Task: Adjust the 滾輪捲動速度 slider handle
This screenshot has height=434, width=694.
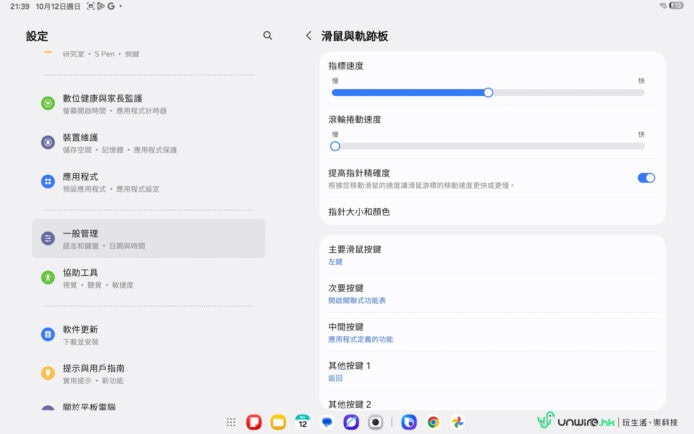Action: click(x=336, y=146)
